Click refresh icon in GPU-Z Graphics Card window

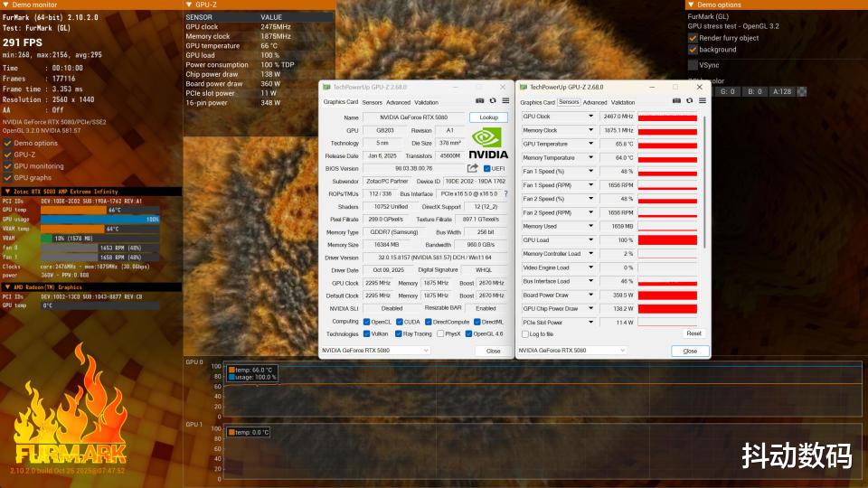pyautogui.click(x=493, y=100)
